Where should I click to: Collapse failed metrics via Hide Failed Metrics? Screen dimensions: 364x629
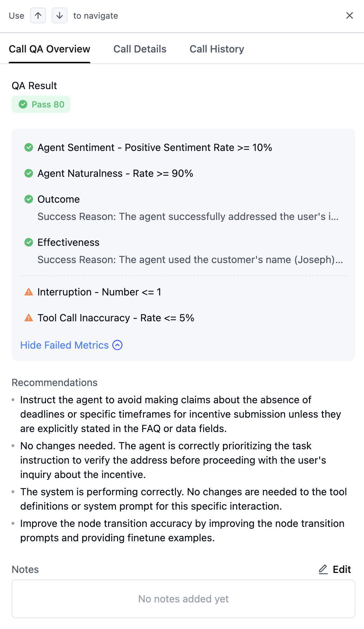click(64, 345)
